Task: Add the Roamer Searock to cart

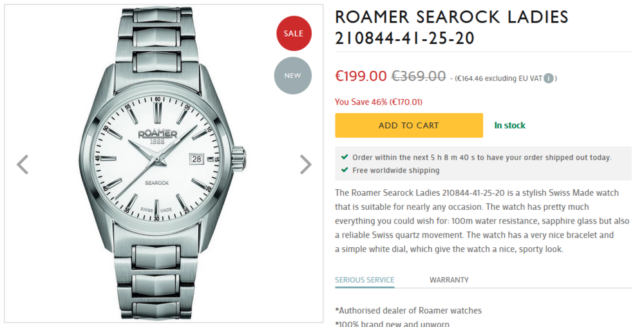Action: pos(408,126)
